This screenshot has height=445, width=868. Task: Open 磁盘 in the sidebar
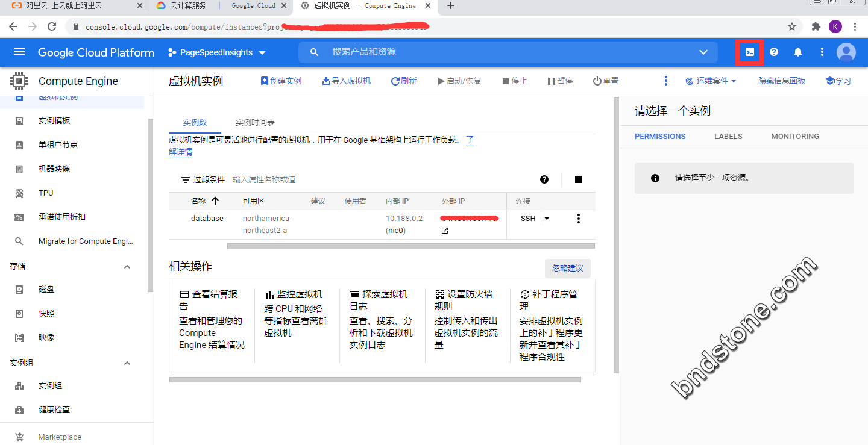pos(46,289)
